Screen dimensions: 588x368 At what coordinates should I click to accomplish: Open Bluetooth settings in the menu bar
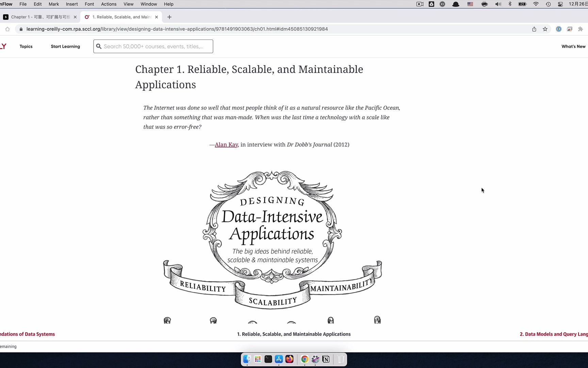(510, 4)
